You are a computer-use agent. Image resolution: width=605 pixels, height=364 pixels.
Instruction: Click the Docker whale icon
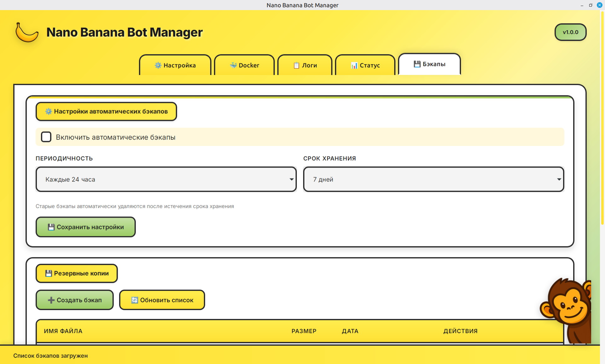[233, 65]
